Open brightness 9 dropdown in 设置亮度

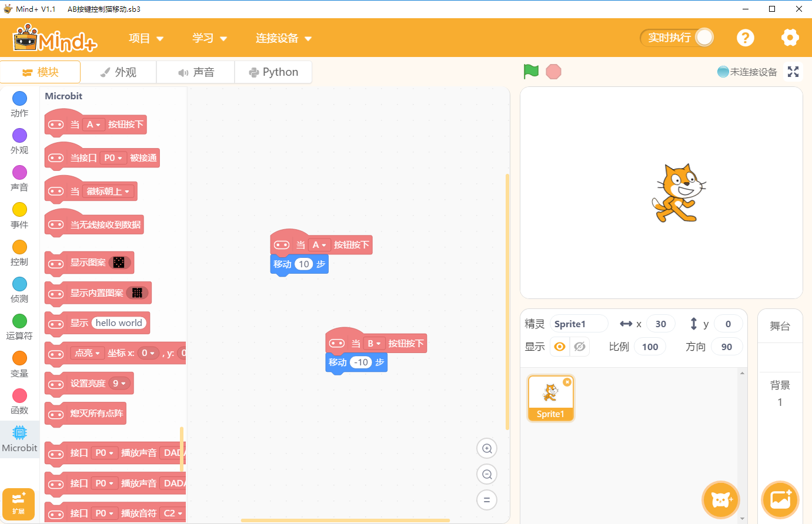pyautogui.click(x=119, y=384)
